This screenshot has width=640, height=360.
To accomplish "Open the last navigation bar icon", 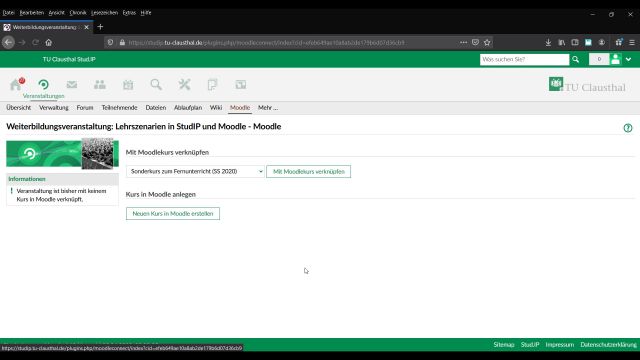I will pos(241,84).
